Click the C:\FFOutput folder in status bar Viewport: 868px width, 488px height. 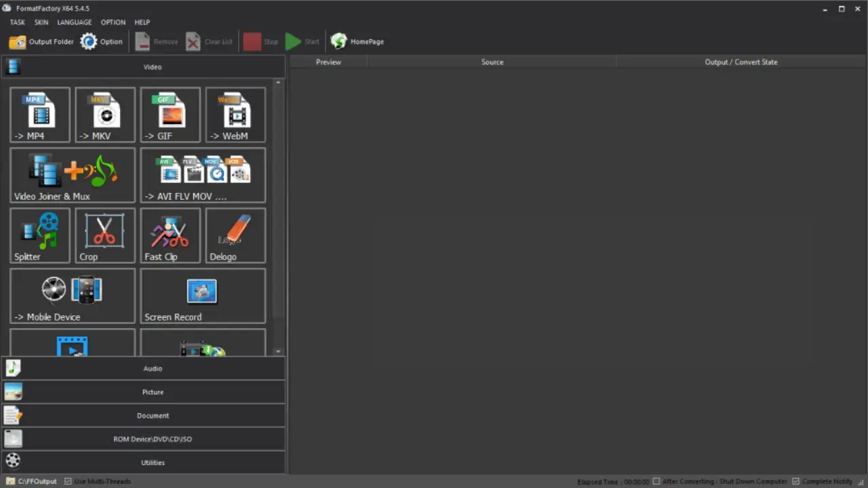[32, 481]
